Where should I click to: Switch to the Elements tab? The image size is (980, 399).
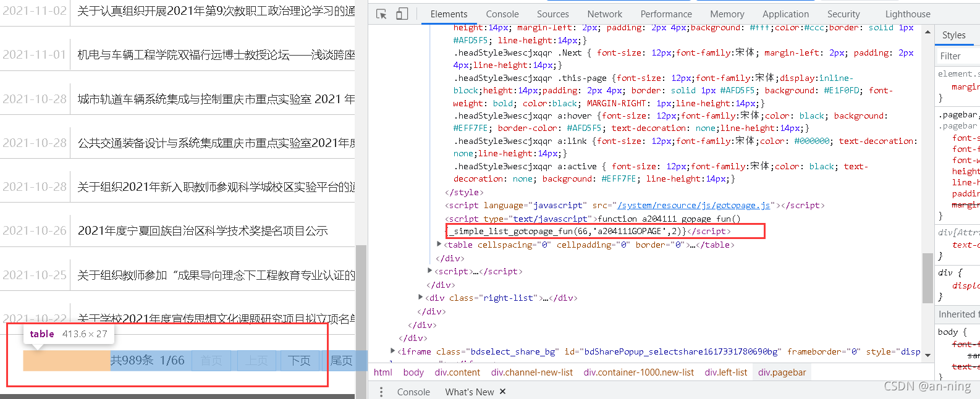pos(449,14)
